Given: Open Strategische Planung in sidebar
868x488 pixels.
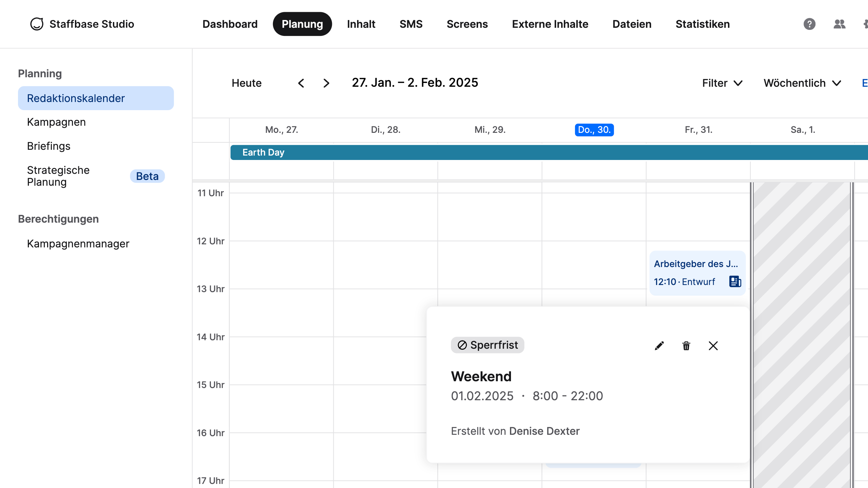Looking at the screenshot, I should pos(96,176).
